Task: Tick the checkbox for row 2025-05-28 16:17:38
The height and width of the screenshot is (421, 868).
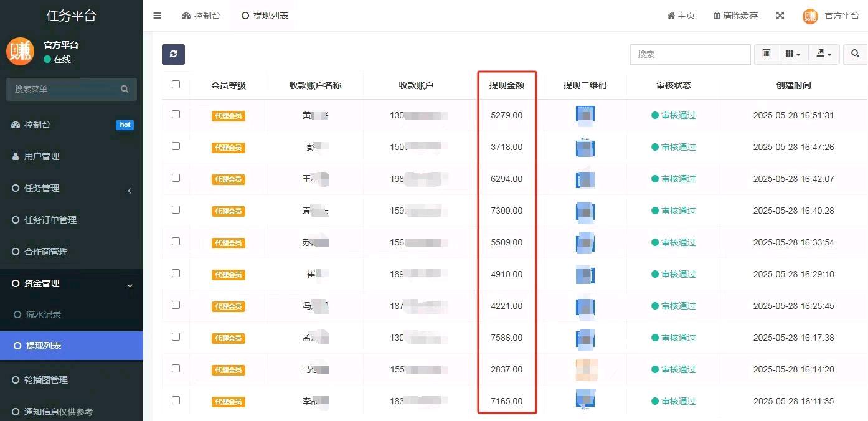Action: coord(176,336)
